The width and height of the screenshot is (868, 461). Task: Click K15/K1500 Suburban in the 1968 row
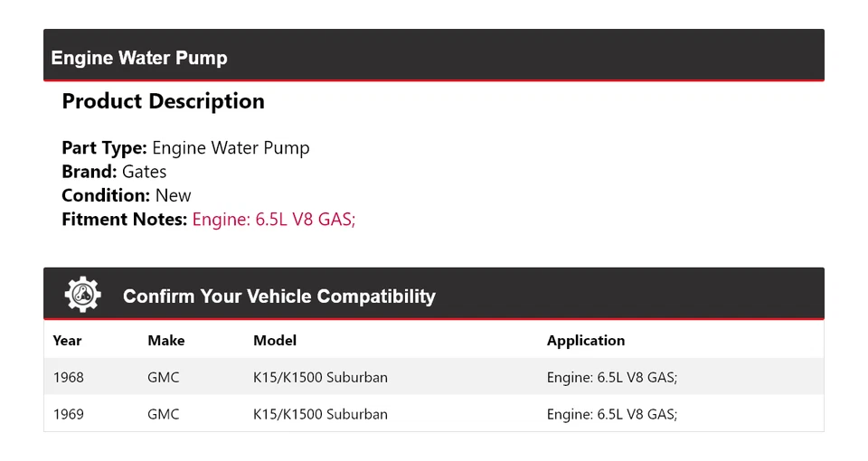[320, 377]
